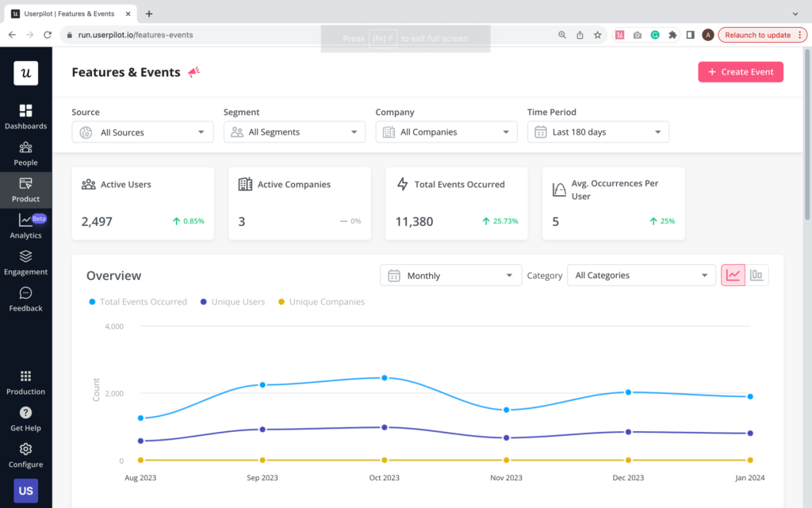Open the Configure settings icon
This screenshot has width=812, height=508.
click(25, 453)
